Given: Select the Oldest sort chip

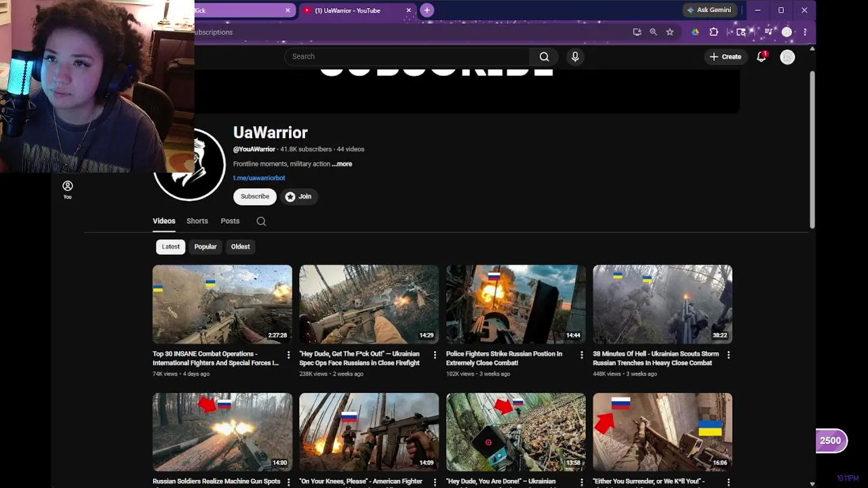Looking at the screenshot, I should pyautogui.click(x=240, y=247).
